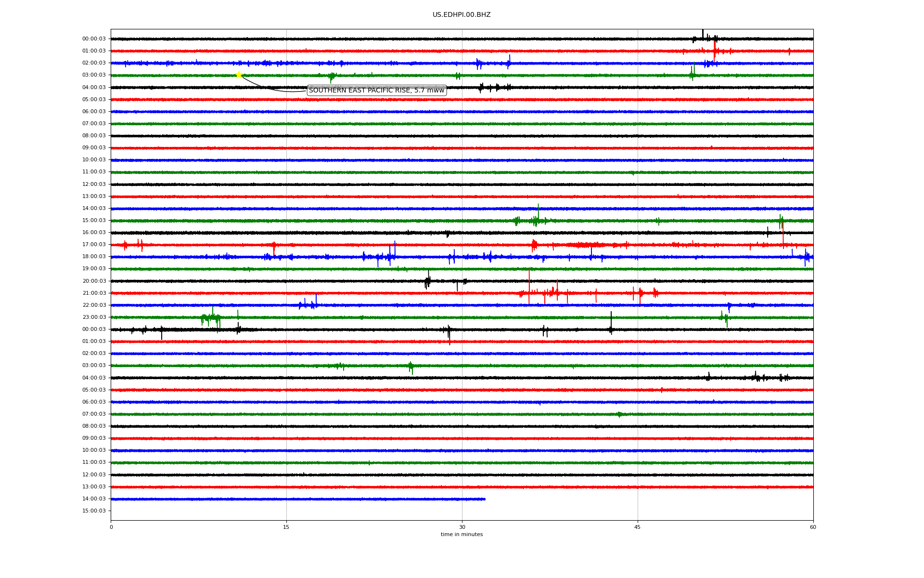The height and width of the screenshot is (578, 924).
Task: Click the 60 tick label on x-axis
Action: point(813,527)
